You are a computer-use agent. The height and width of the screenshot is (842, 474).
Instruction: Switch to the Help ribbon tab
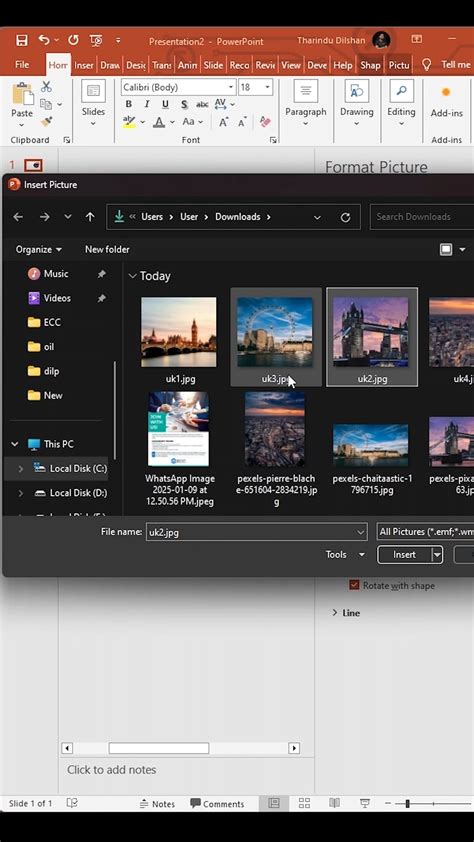pyautogui.click(x=342, y=65)
